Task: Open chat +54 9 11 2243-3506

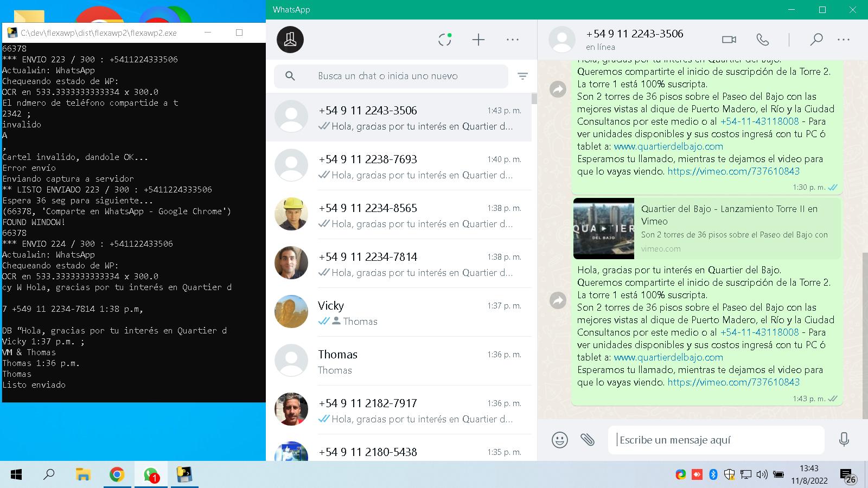Action: [x=399, y=117]
